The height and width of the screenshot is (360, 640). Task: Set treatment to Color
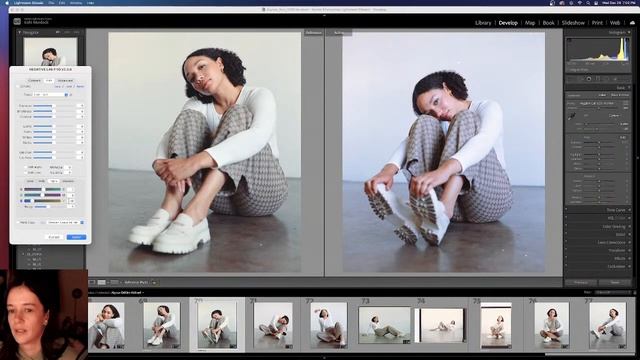(602, 95)
